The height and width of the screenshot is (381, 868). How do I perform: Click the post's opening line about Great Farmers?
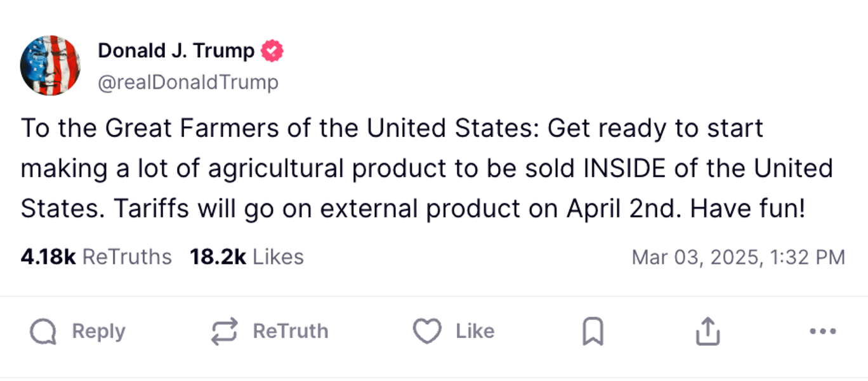279,128
